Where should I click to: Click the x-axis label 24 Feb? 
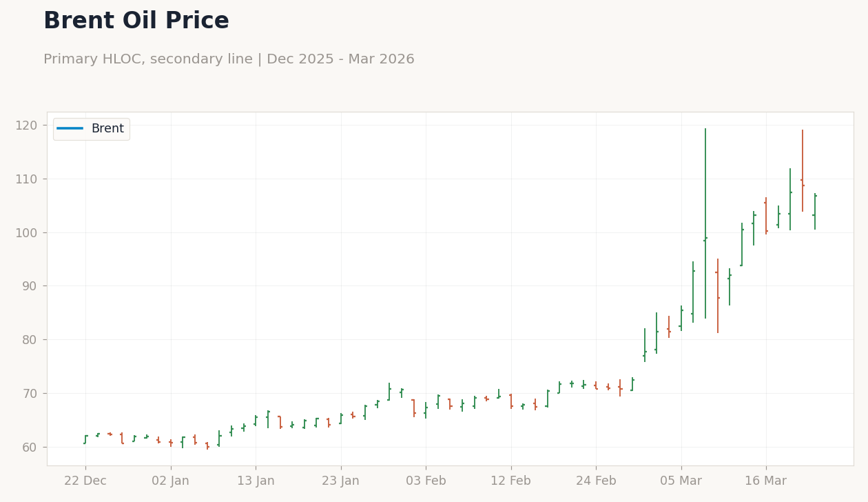[596, 481]
